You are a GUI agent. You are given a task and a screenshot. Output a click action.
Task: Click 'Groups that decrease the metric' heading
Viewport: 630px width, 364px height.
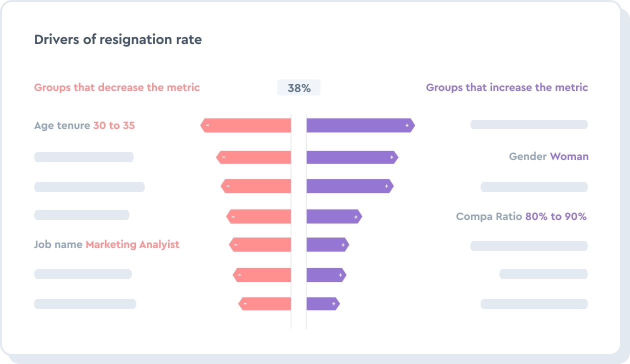click(x=117, y=87)
